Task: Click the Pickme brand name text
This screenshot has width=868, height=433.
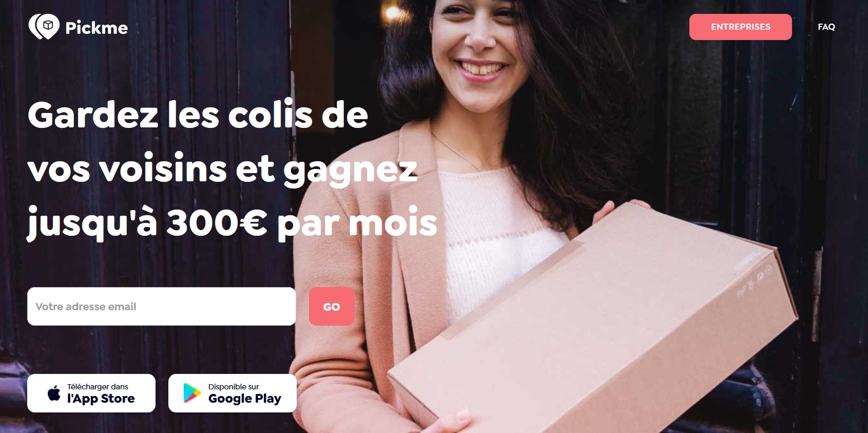Action: tap(97, 28)
